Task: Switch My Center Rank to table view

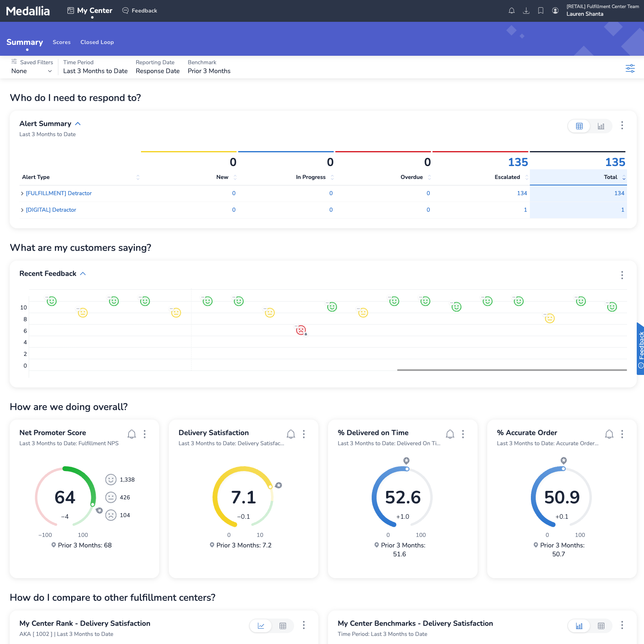Action: (283, 626)
